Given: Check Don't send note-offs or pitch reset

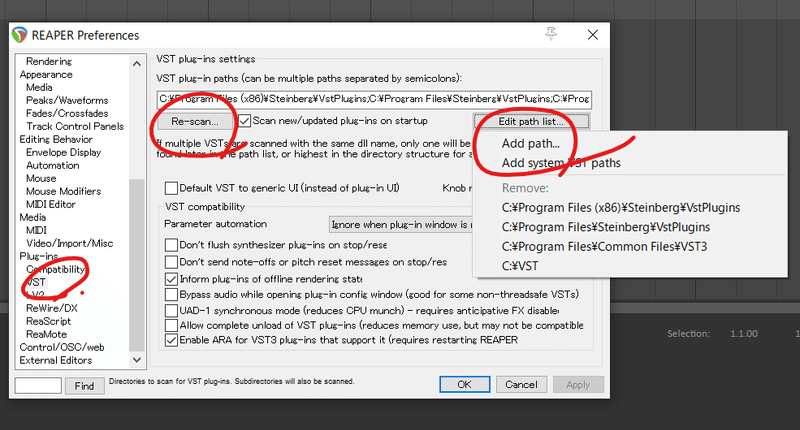Looking at the screenshot, I should 171,262.
